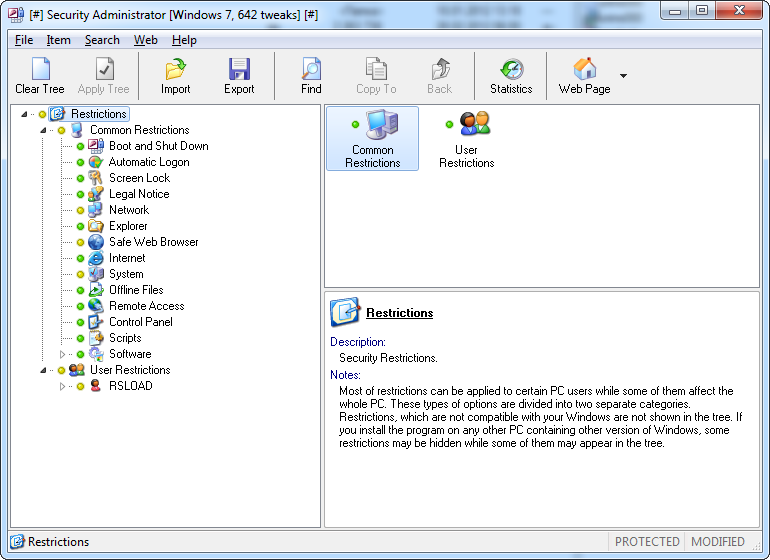Click the Software tree icon
This screenshot has width=770, height=560.
95,354
